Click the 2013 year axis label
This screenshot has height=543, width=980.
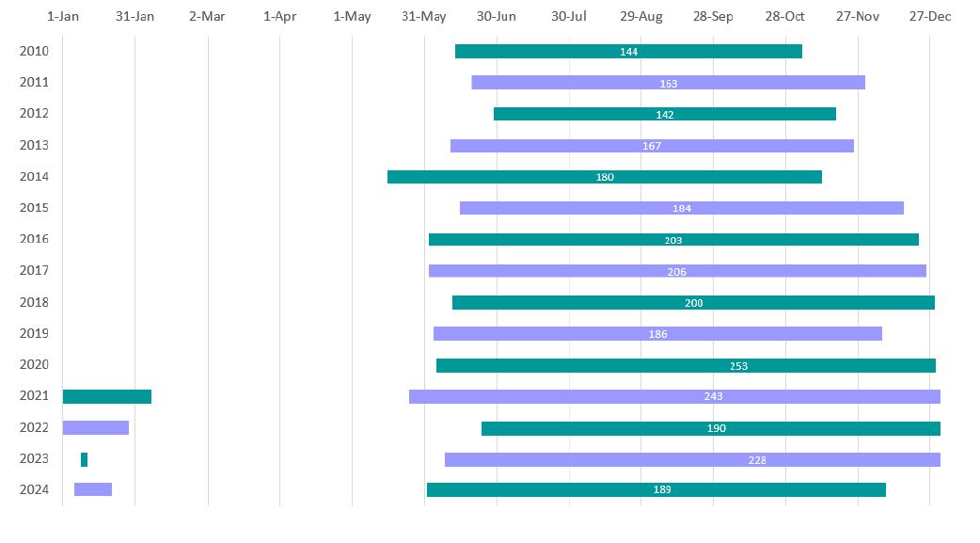click(34, 145)
